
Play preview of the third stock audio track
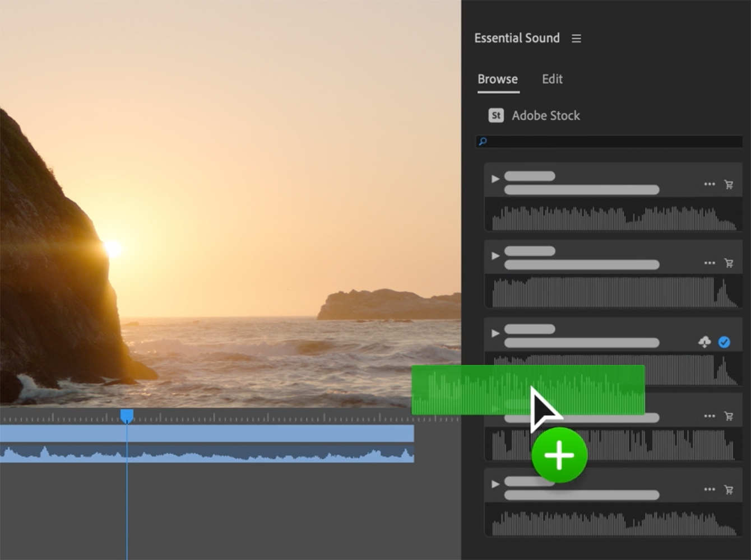(x=495, y=333)
